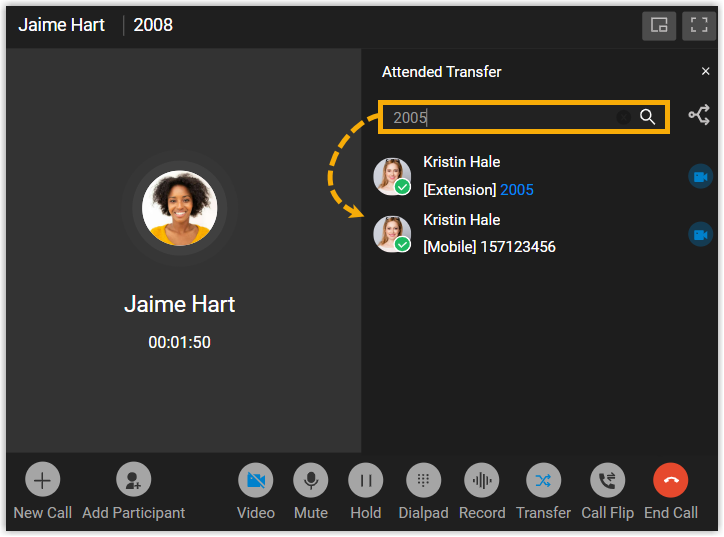Screen dimensions: 724x537
Task: Start recording with the Record button
Action: [482, 480]
